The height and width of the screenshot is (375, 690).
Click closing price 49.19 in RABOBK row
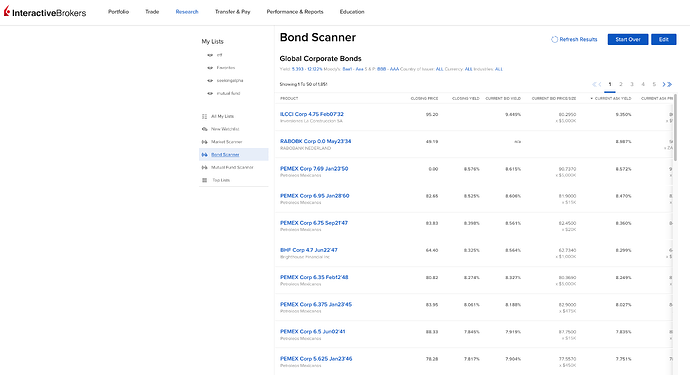[x=432, y=142]
